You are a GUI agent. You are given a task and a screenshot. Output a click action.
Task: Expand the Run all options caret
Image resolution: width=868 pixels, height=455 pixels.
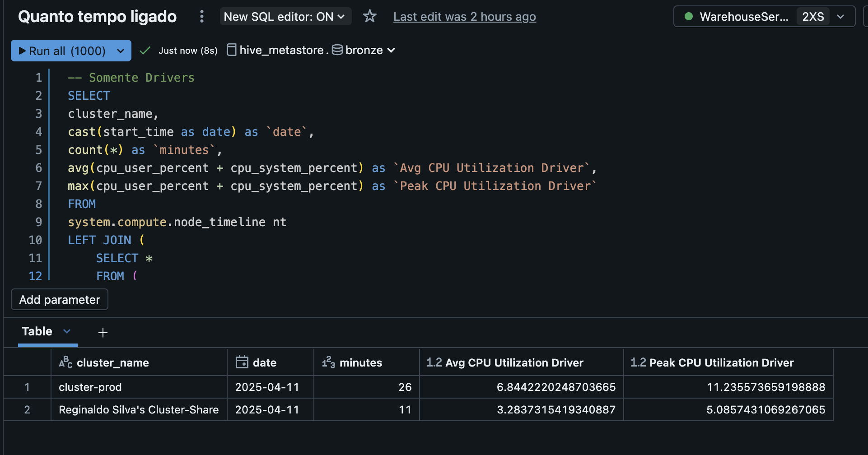(x=121, y=51)
